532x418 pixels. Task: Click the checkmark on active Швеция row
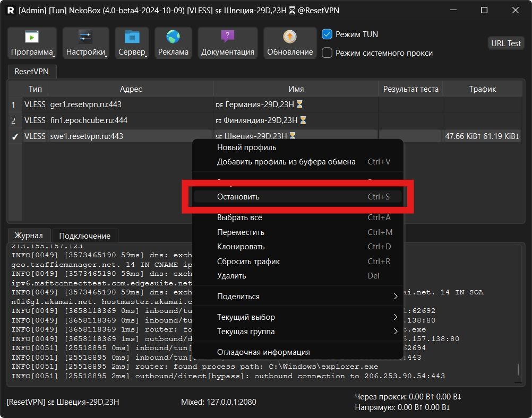point(15,136)
